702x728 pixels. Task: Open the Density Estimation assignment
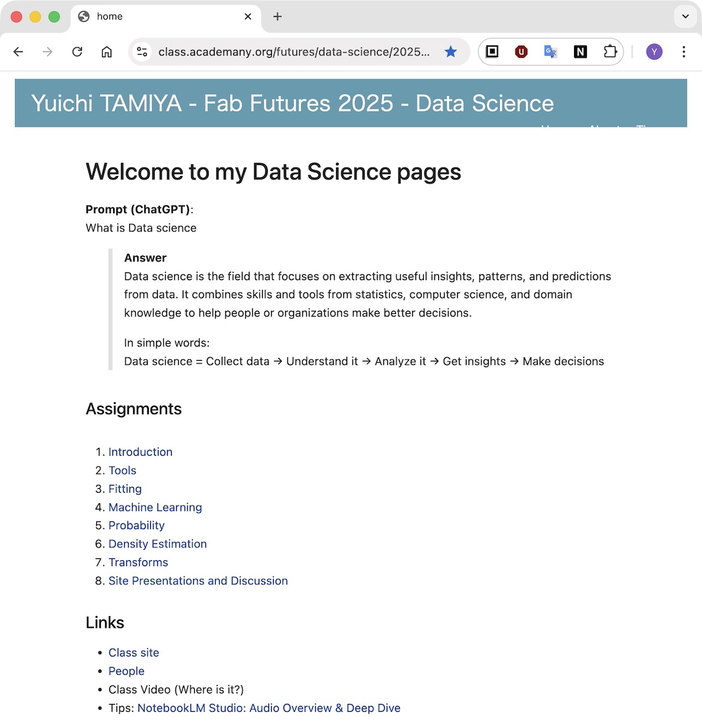(157, 544)
